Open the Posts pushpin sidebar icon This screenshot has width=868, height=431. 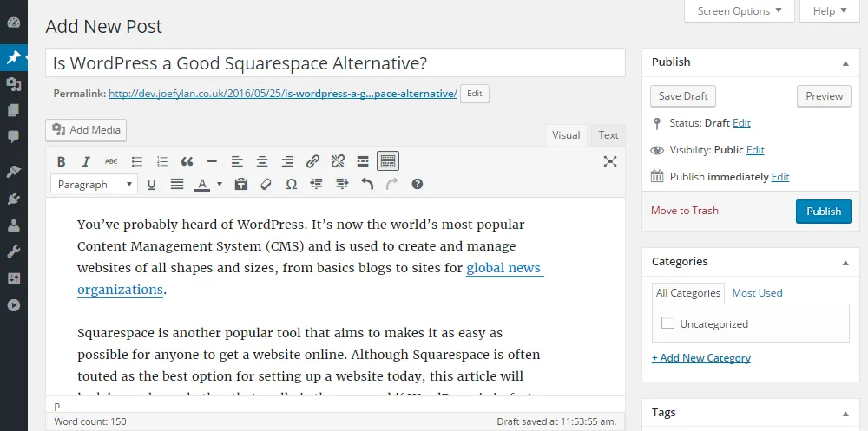point(14,57)
